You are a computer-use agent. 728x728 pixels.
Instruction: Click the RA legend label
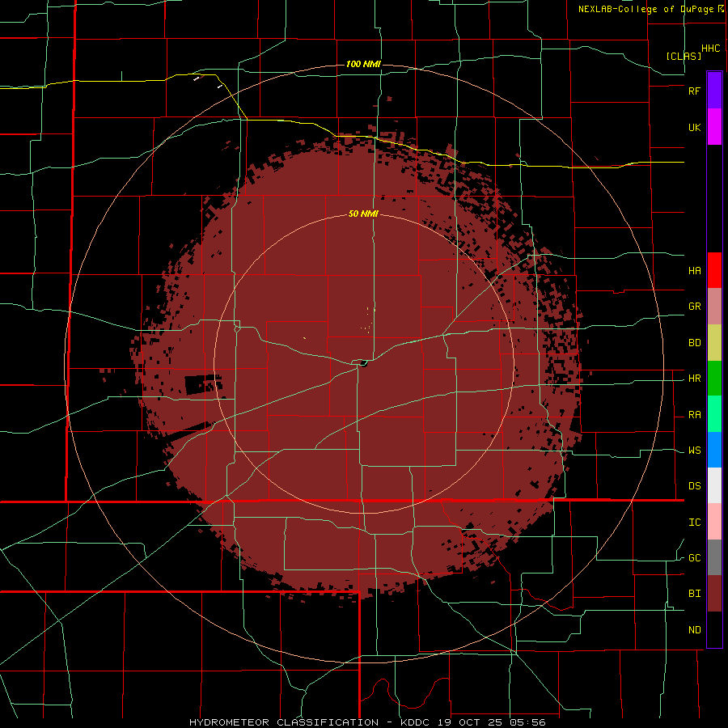[694, 415]
